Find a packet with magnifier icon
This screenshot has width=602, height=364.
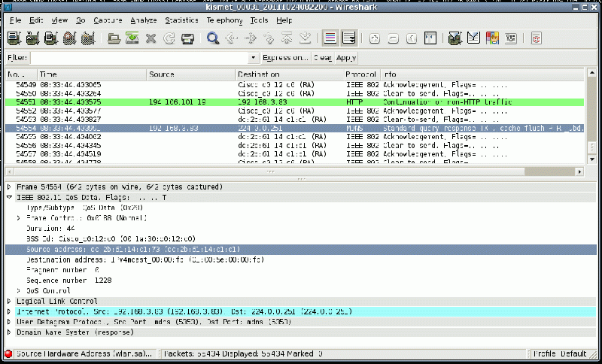213,38
